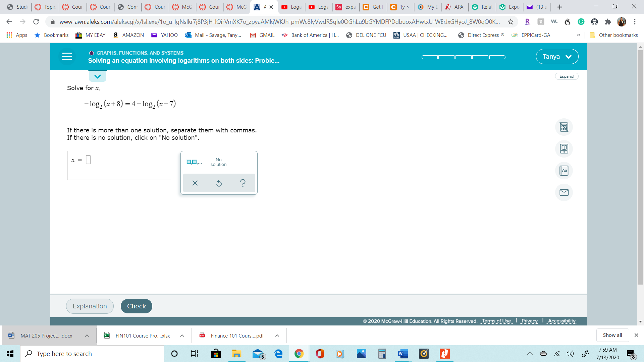Select the No solution option
644x362 pixels.
point(218,162)
